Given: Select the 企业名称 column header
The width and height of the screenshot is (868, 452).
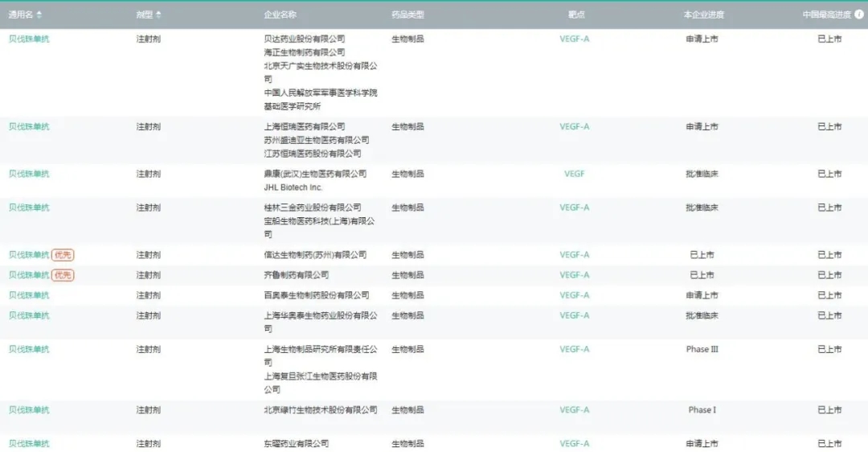Looking at the screenshot, I should (x=280, y=14).
